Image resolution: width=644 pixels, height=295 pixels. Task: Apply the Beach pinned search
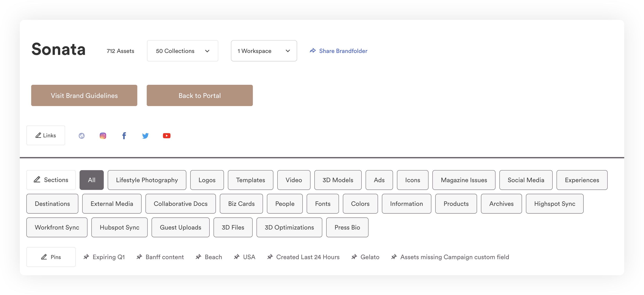pyautogui.click(x=213, y=257)
